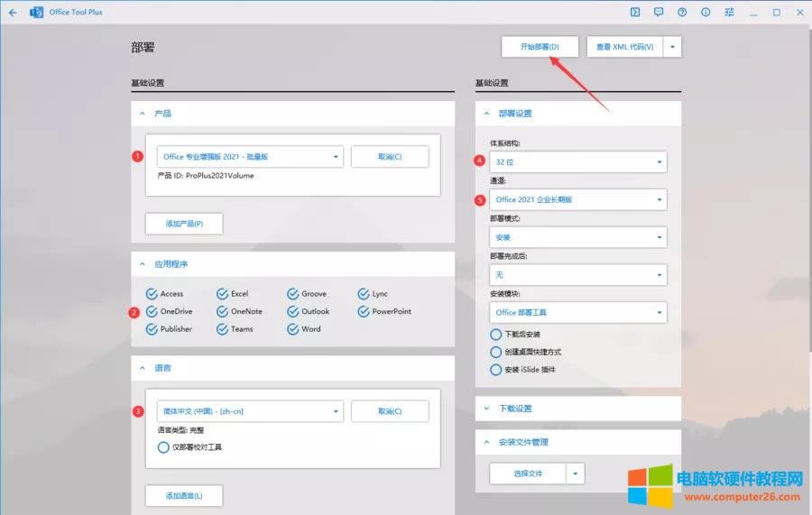
Task: Click the back arrow in title bar
Action: click(x=13, y=13)
